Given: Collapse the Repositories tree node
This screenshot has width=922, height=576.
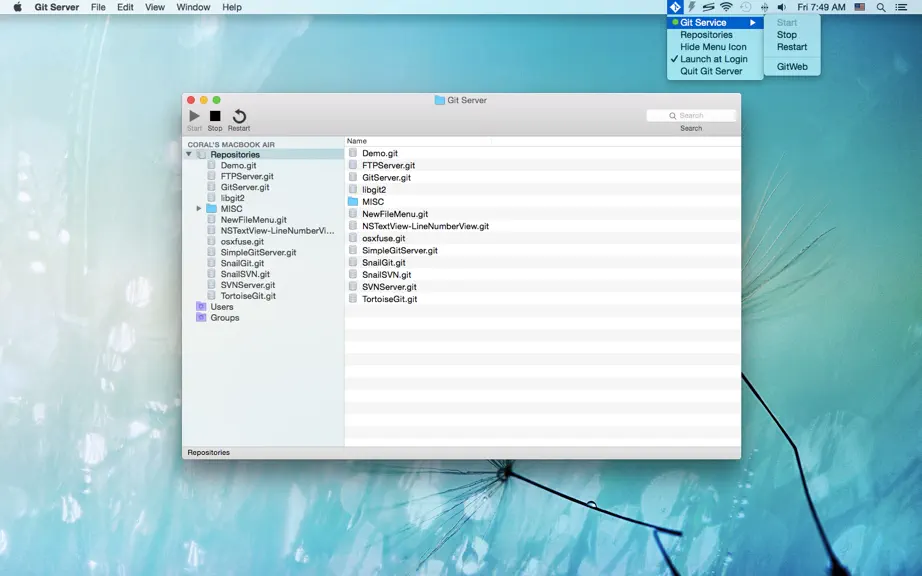Looking at the screenshot, I should point(189,155).
